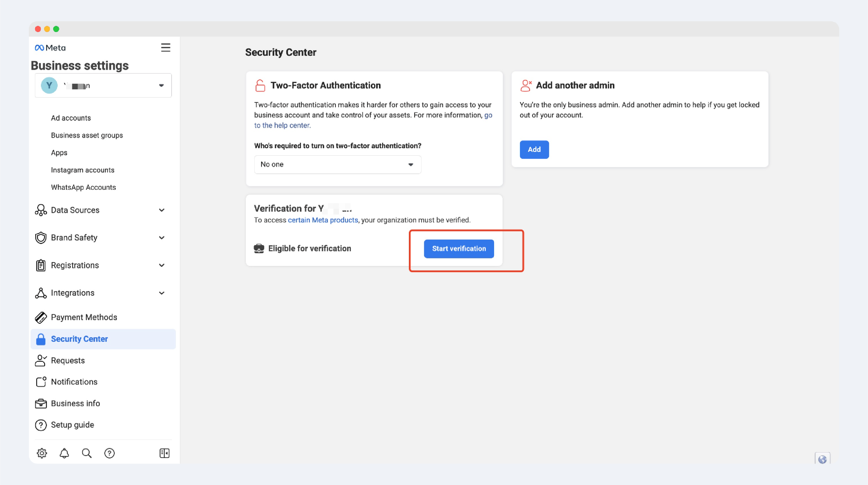Open settings gear icon in footer
The width and height of the screenshot is (868, 485).
click(x=42, y=453)
